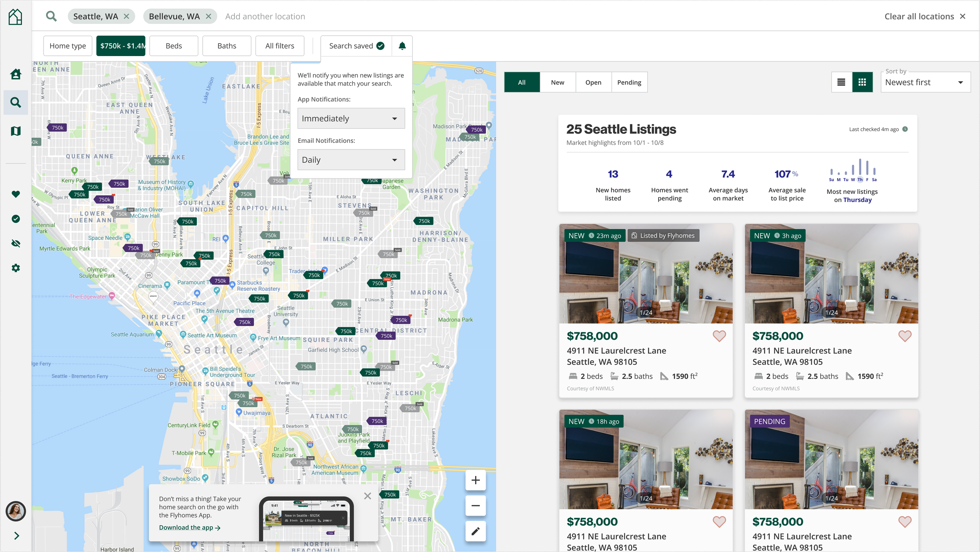Screen dimensions: 980x552
Task: Click the Download the app link
Action: click(190, 528)
